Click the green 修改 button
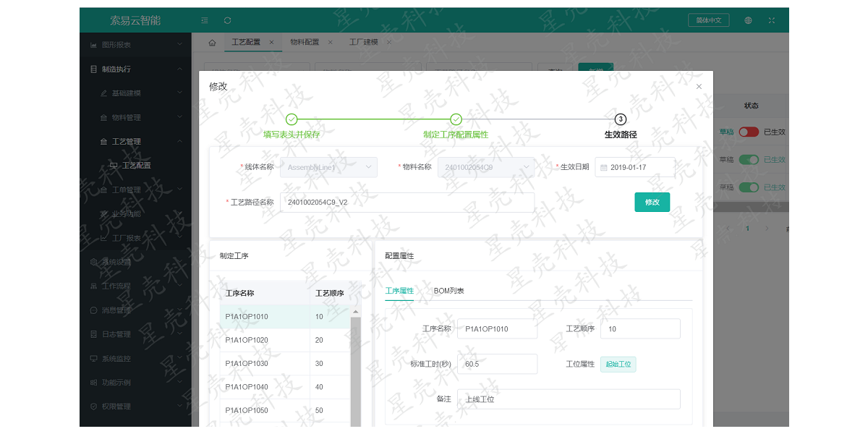This screenshot has width=868, height=434. click(x=652, y=203)
